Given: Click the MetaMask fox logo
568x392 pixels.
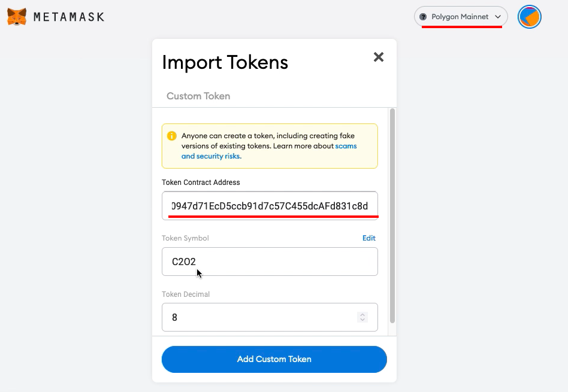Looking at the screenshot, I should (17, 17).
